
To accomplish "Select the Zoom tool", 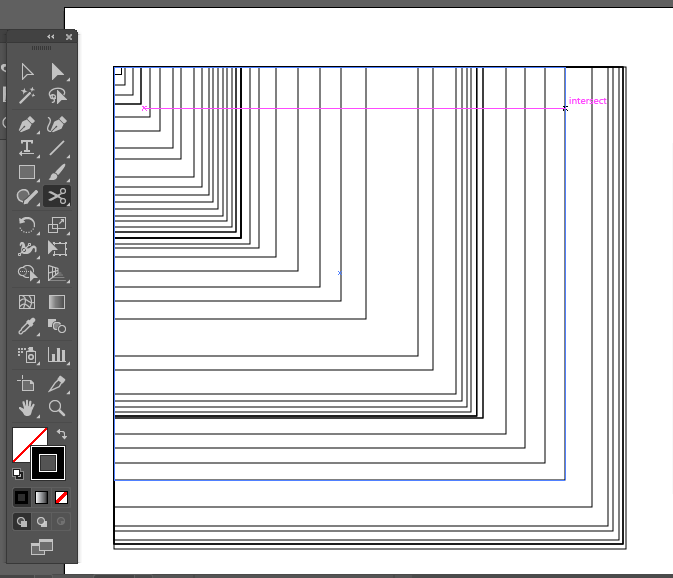I will (57, 408).
